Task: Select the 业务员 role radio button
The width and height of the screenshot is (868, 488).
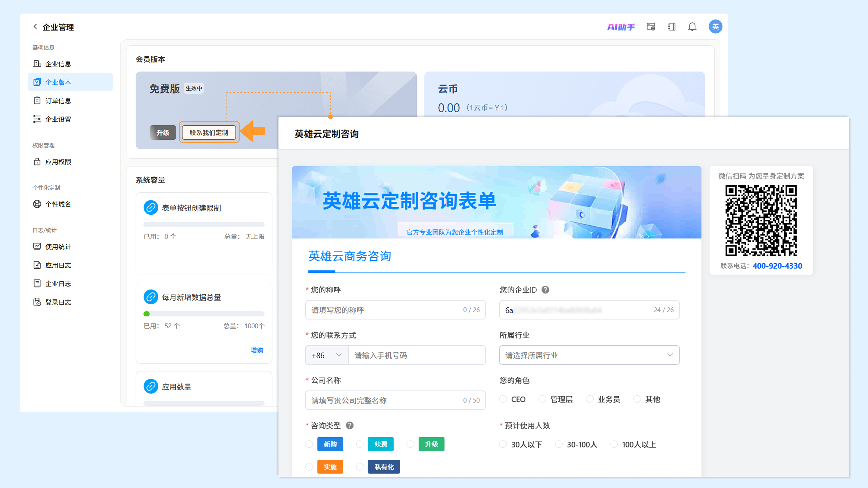Action: tap(590, 399)
